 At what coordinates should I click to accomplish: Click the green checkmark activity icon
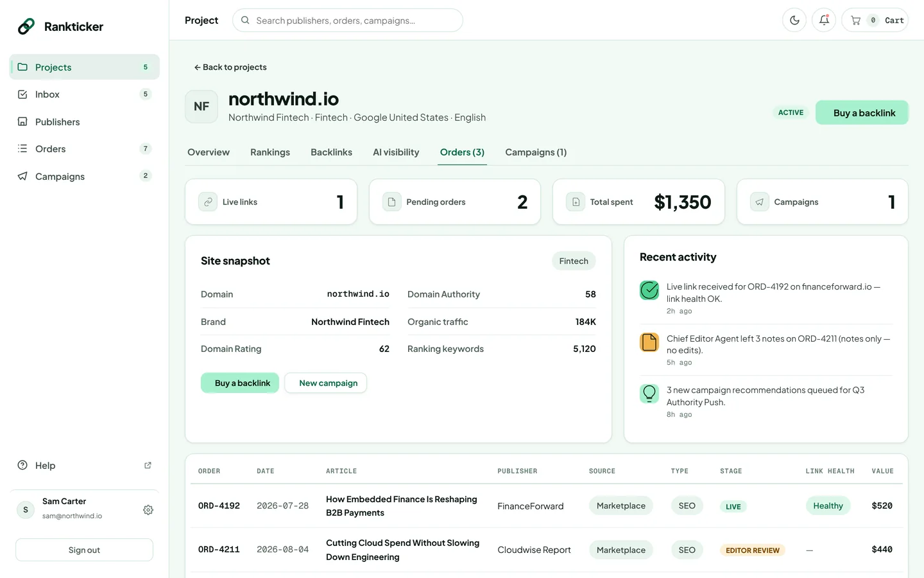coord(649,290)
